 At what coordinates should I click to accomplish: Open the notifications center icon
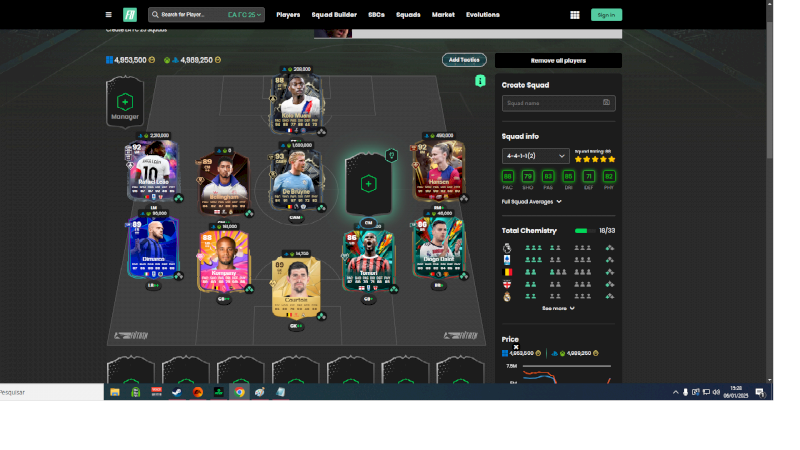760,392
